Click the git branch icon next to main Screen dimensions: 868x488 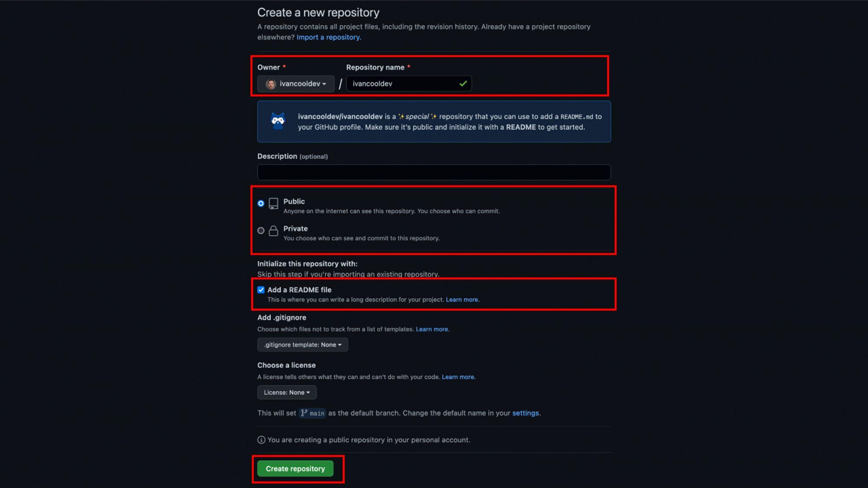(304, 413)
